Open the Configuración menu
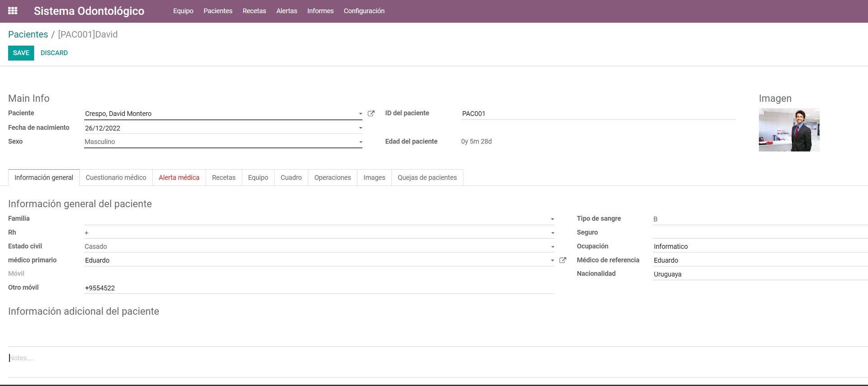 tap(364, 11)
